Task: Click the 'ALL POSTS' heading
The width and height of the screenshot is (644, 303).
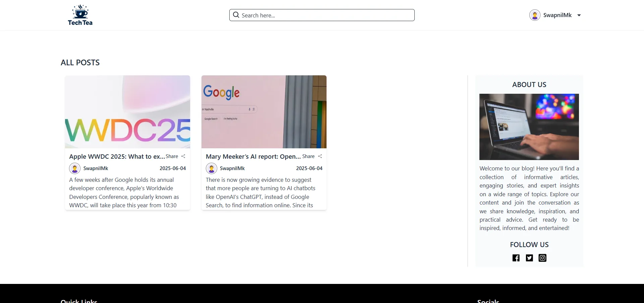Action: click(80, 63)
